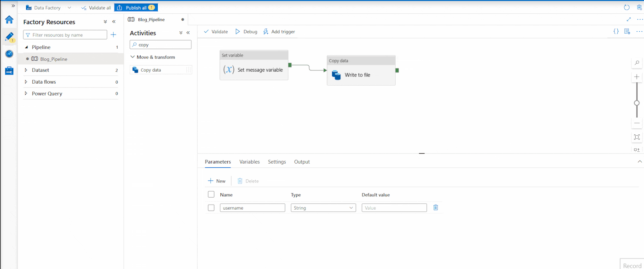
Task: Select Set message variable activity
Action: pos(254,65)
